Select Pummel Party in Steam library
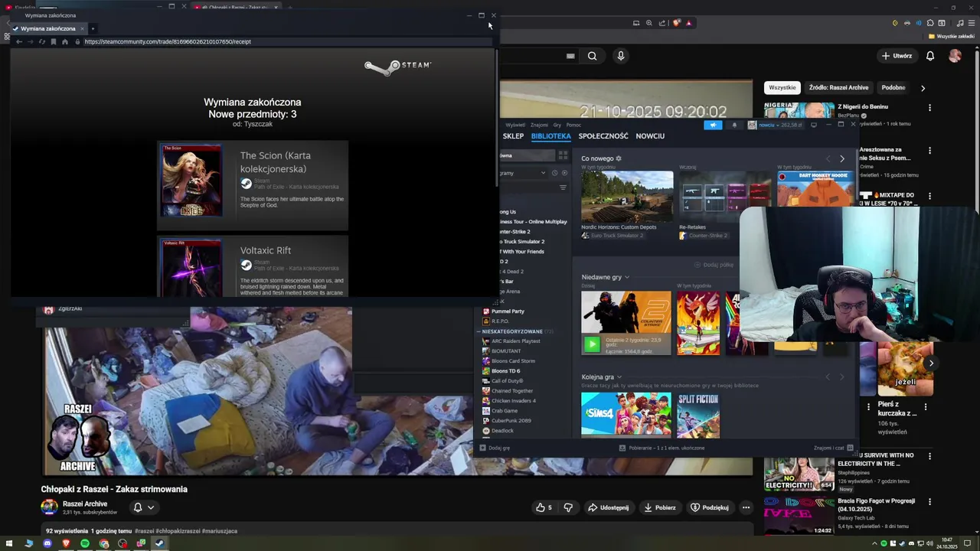This screenshot has width=980, height=551. pyautogui.click(x=508, y=311)
